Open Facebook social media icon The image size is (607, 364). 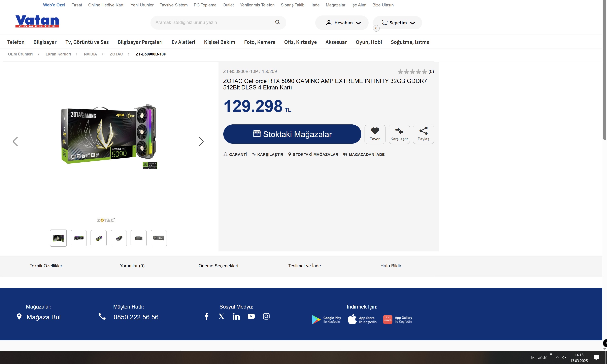pyautogui.click(x=207, y=316)
